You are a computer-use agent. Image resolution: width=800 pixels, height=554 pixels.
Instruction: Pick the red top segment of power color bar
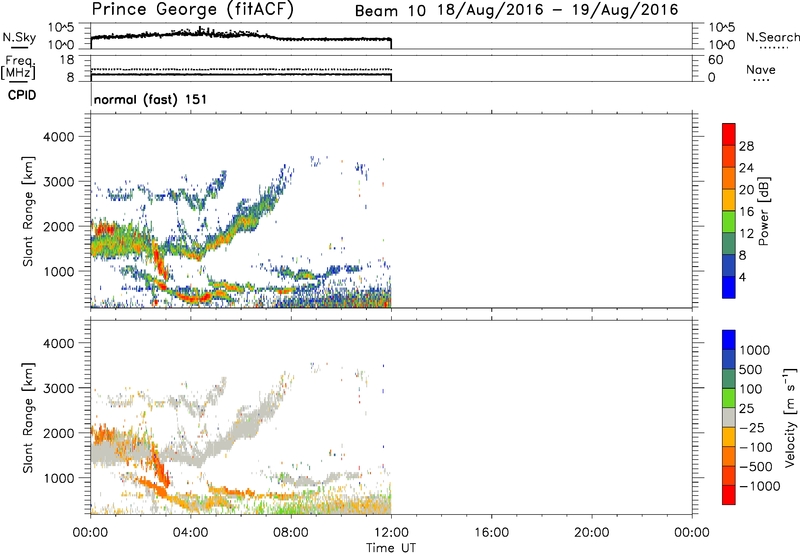729,134
